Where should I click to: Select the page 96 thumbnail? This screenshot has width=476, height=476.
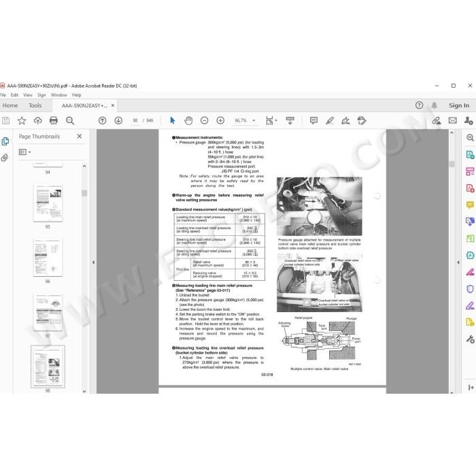48,258
